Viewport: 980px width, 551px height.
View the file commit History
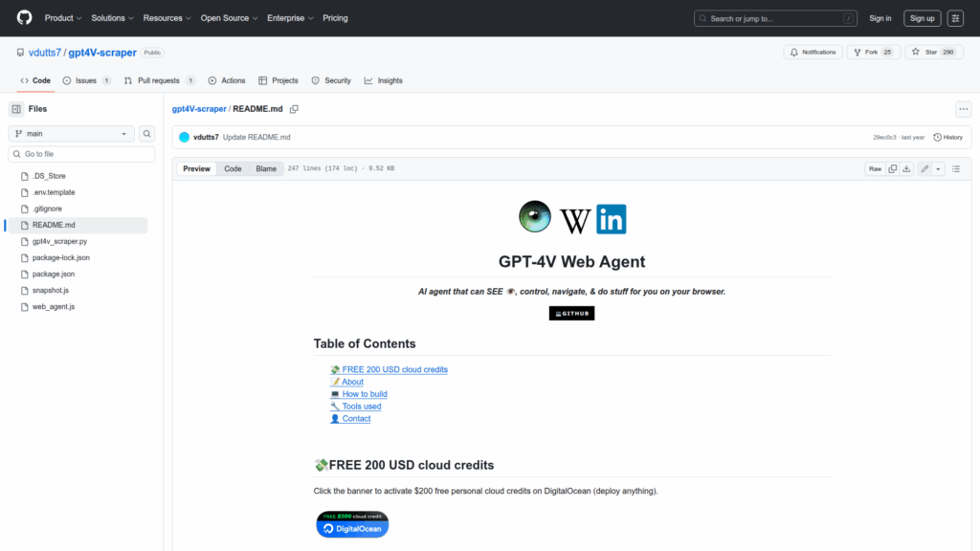pyautogui.click(x=948, y=138)
